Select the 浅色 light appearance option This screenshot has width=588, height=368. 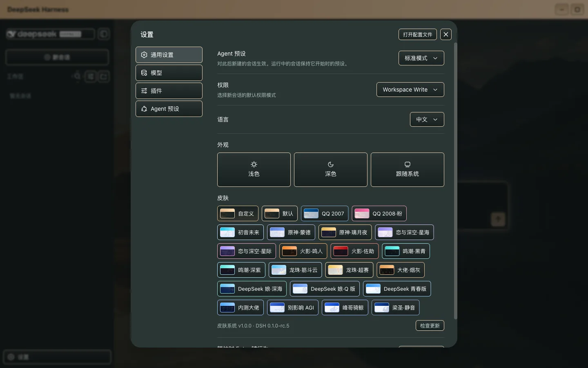pos(254,170)
